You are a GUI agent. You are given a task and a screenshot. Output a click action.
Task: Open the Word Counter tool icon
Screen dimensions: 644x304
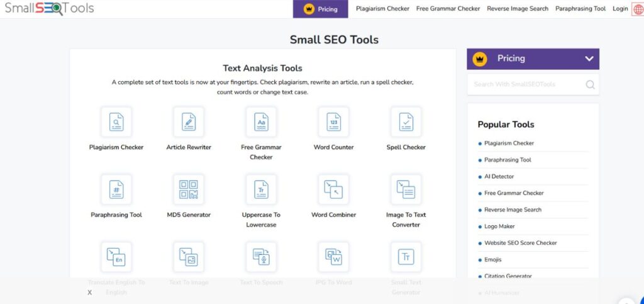tap(333, 122)
